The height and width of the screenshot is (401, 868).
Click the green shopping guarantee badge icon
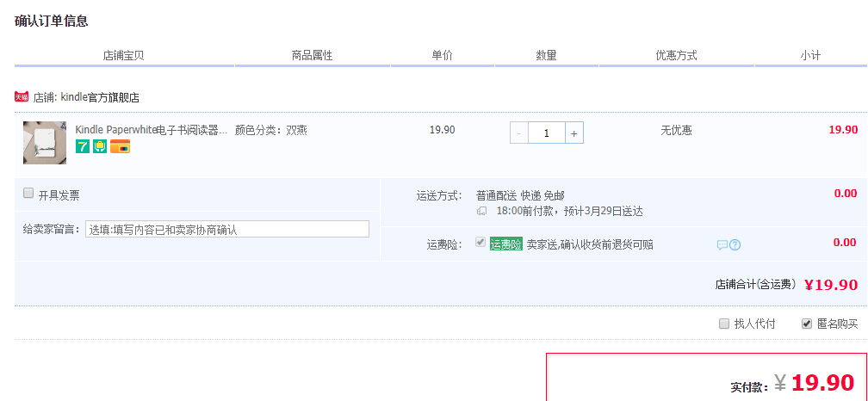click(x=100, y=146)
